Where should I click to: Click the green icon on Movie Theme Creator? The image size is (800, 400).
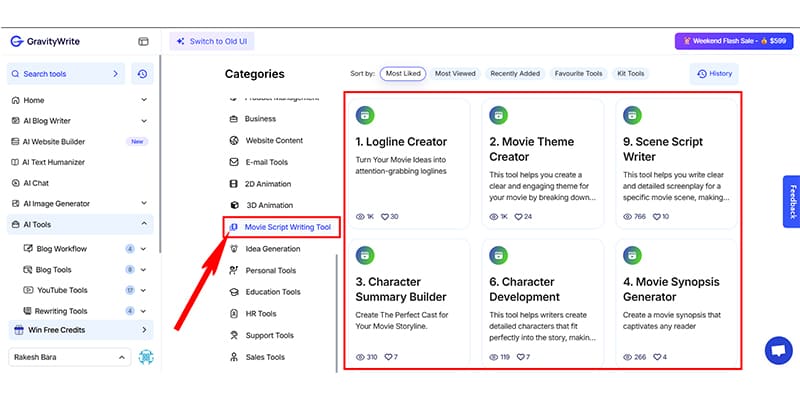(x=498, y=116)
